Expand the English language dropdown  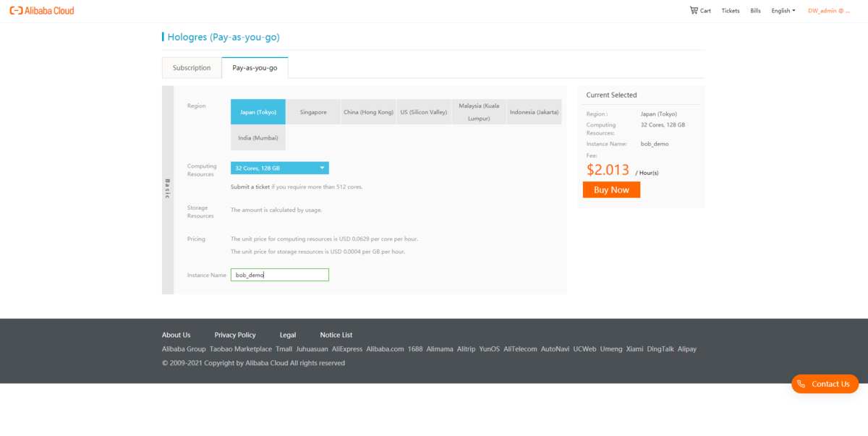pos(783,11)
